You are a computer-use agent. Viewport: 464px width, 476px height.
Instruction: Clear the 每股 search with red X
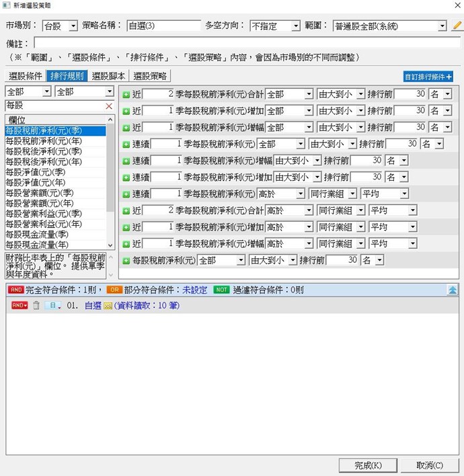tap(109, 106)
